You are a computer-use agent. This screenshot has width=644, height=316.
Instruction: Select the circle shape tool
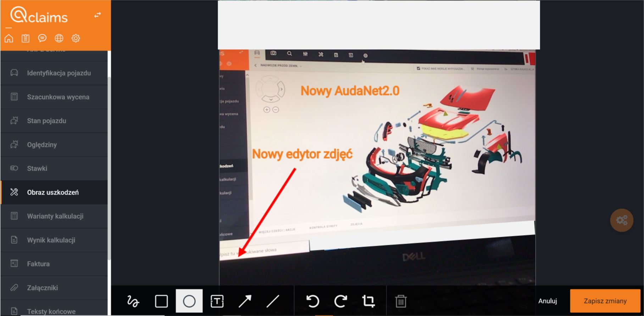pos(189,301)
